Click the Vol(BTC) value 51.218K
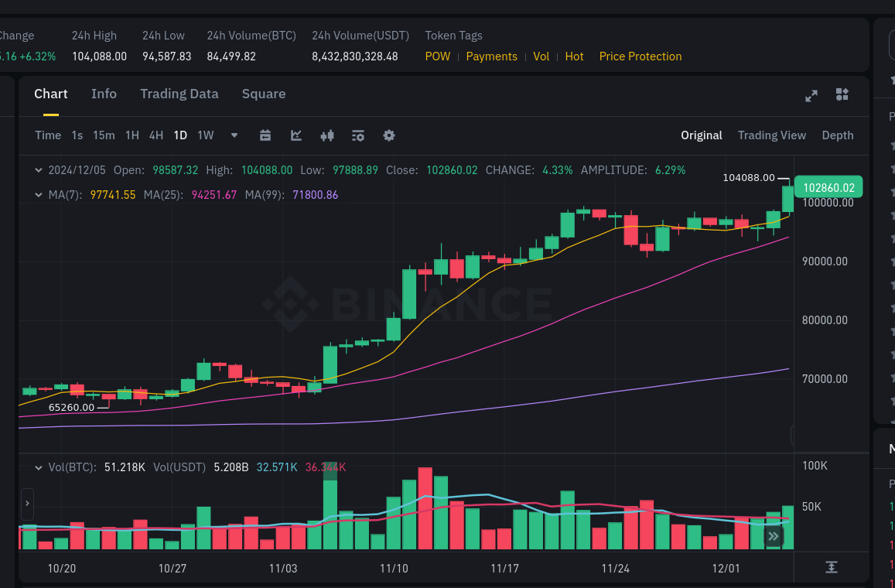 [125, 467]
